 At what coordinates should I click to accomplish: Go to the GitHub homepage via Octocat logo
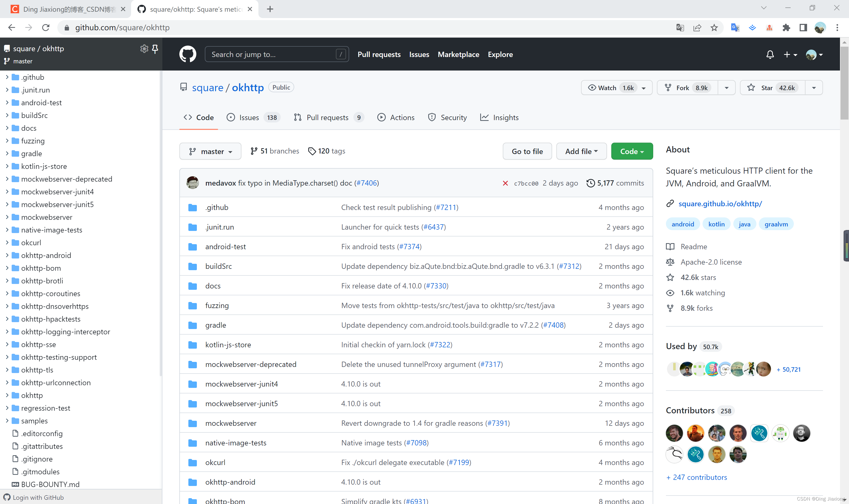(188, 54)
